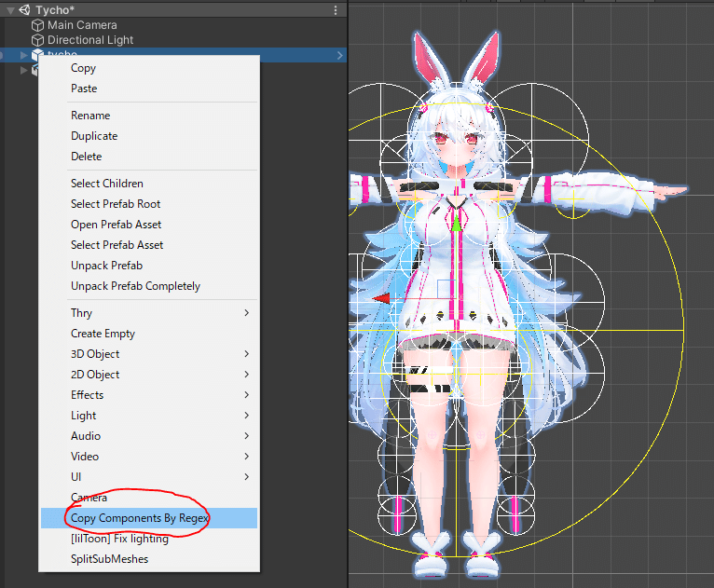Click the red X-axis gizmo arrow

coord(381,298)
